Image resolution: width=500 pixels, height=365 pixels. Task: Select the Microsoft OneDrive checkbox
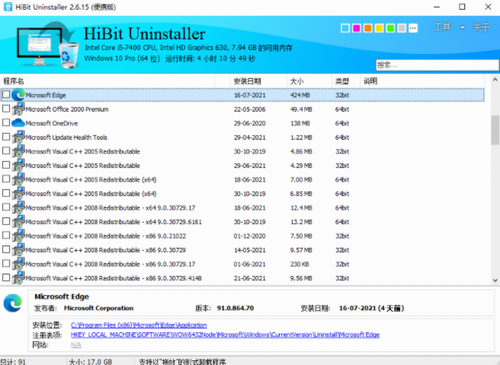coord(6,123)
